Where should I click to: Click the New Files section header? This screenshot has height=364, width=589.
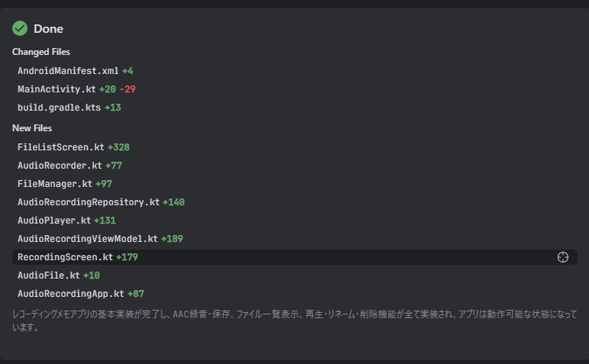(32, 128)
